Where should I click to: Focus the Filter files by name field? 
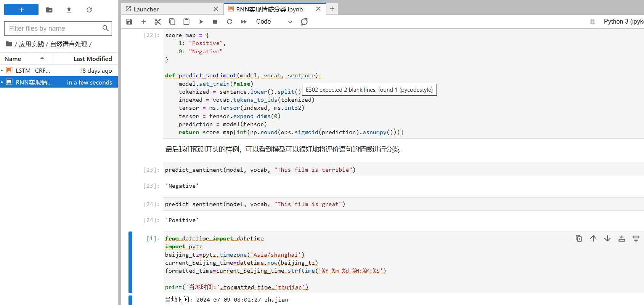point(58,29)
